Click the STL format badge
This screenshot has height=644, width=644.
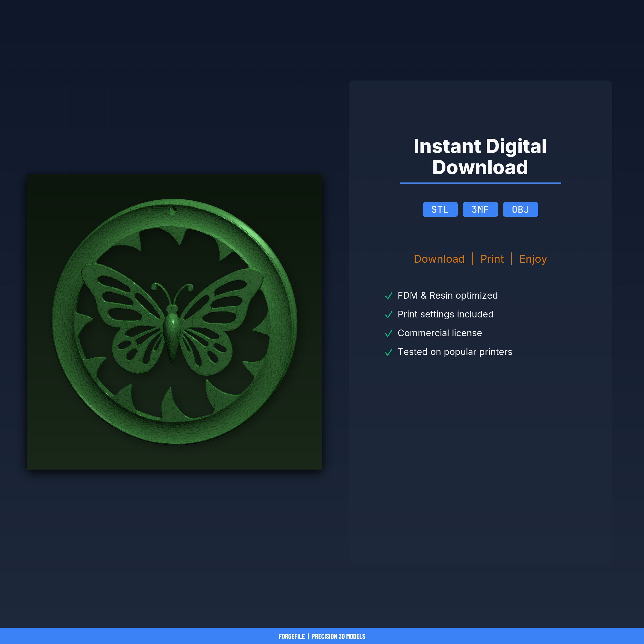pos(440,209)
